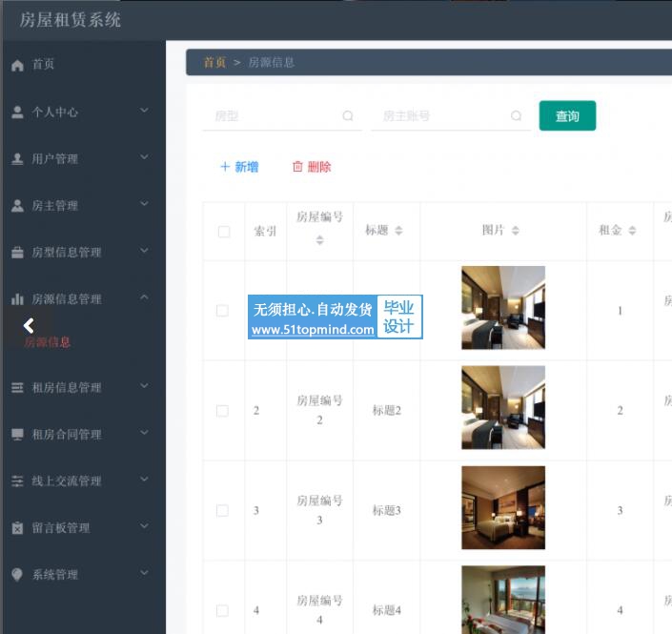Expand the 用户管理 menu chevron
This screenshot has width=672, height=634.
coord(145,157)
